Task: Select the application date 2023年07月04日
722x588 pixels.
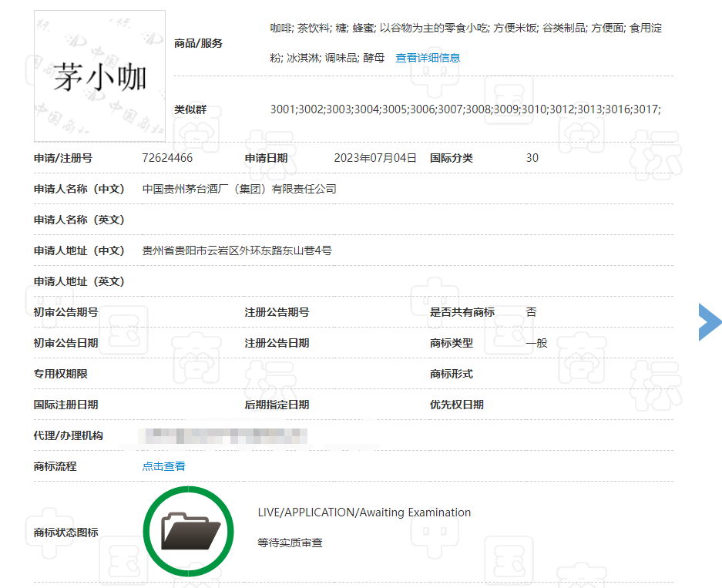Action: click(375, 158)
